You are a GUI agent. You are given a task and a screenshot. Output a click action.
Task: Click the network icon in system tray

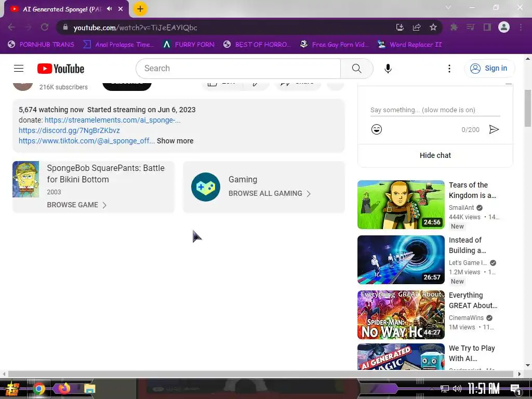[445, 389]
